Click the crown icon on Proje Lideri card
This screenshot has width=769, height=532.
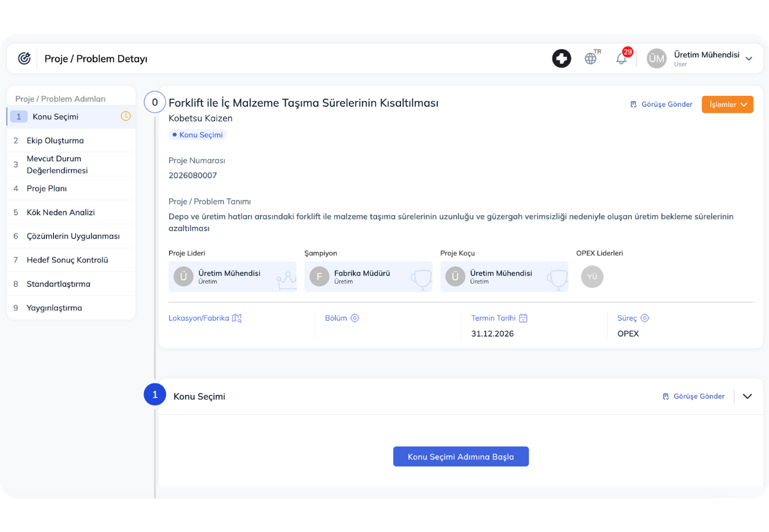click(286, 280)
